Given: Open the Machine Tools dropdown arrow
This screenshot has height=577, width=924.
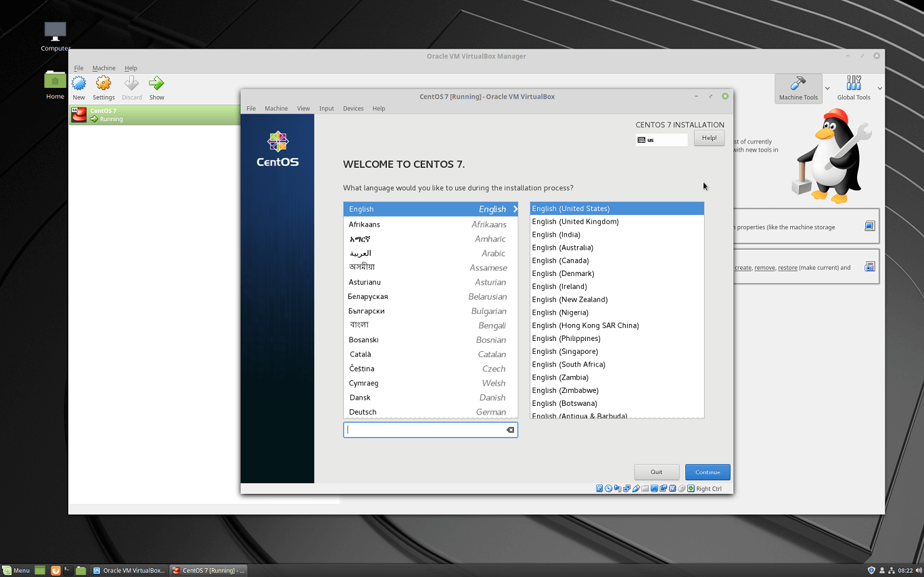Looking at the screenshot, I should click(x=828, y=89).
